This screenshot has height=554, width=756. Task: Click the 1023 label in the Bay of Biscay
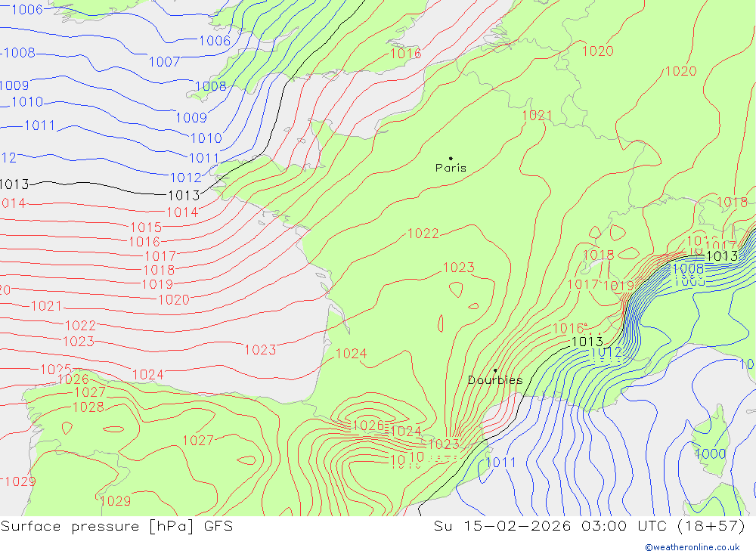(x=260, y=350)
